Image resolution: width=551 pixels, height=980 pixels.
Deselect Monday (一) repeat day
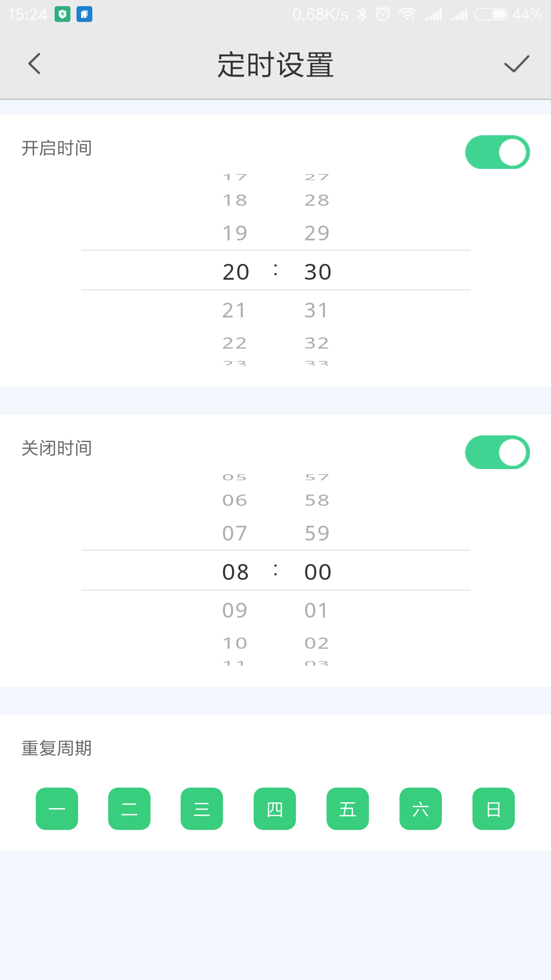57,809
